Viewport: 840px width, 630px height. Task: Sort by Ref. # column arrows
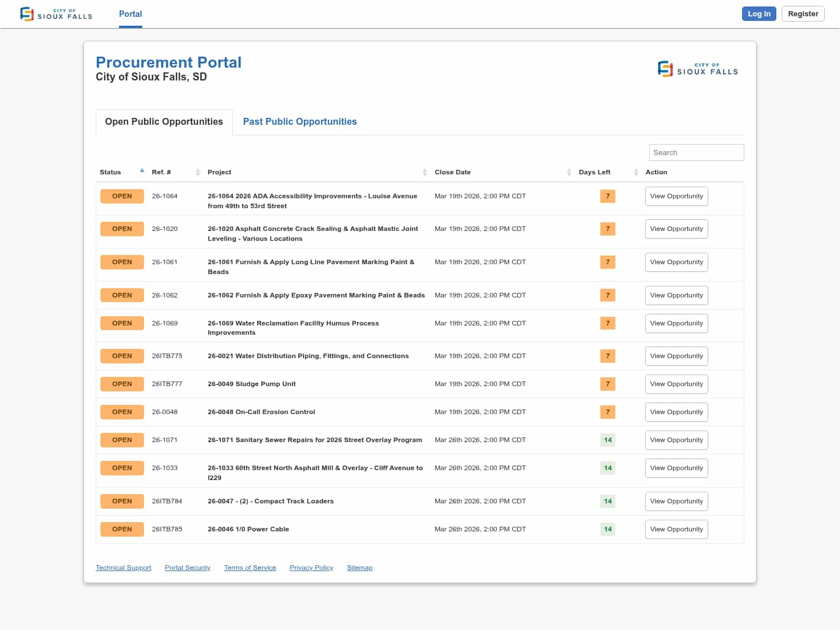[198, 172]
